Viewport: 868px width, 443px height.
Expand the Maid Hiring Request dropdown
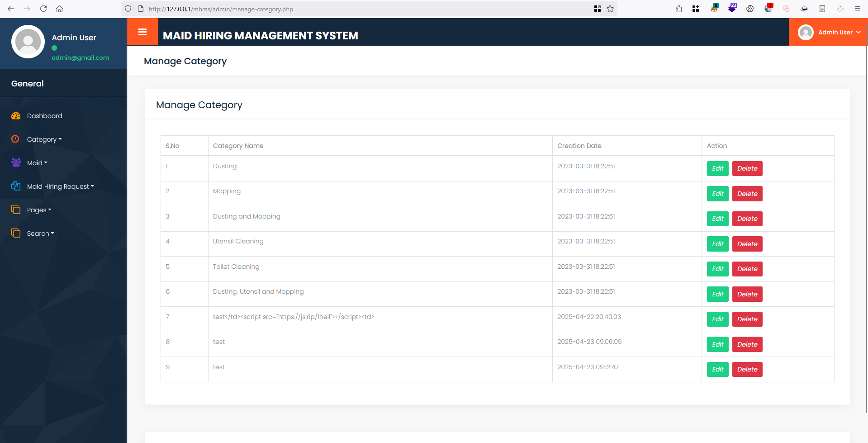click(x=61, y=186)
